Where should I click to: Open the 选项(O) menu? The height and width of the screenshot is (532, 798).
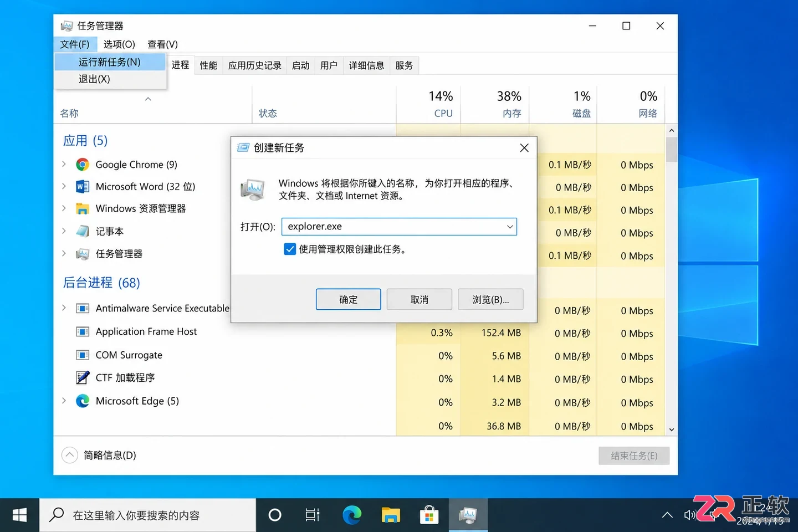click(x=119, y=44)
